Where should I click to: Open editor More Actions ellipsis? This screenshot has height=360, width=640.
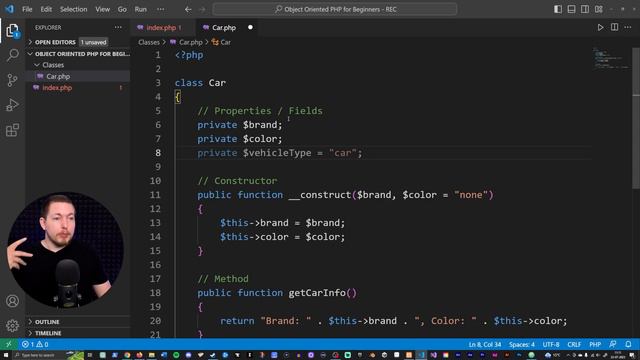click(628, 27)
